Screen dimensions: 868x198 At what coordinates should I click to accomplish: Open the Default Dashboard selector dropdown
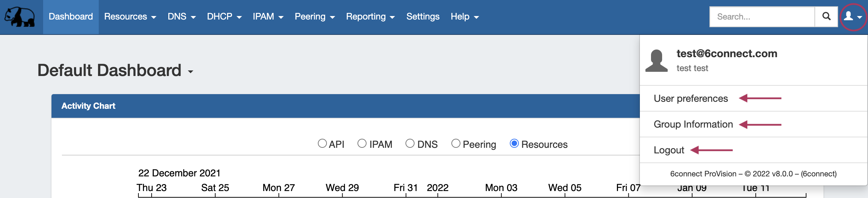190,71
